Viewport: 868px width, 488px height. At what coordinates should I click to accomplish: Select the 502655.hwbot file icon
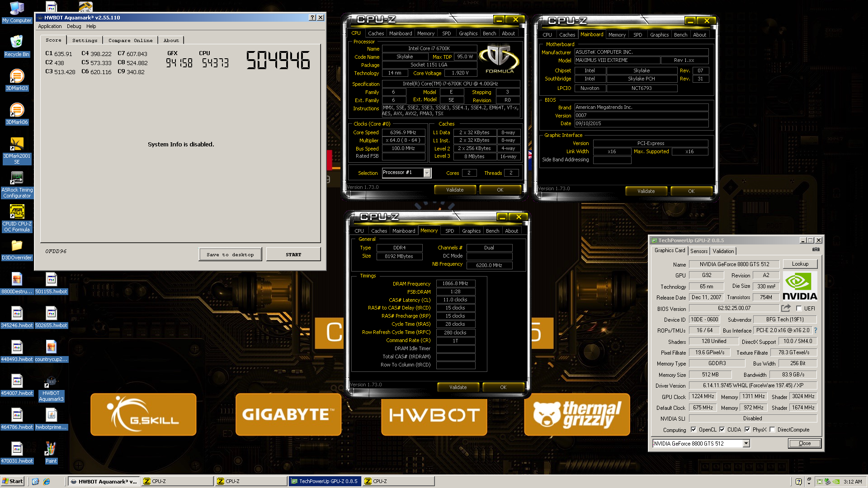coord(51,317)
